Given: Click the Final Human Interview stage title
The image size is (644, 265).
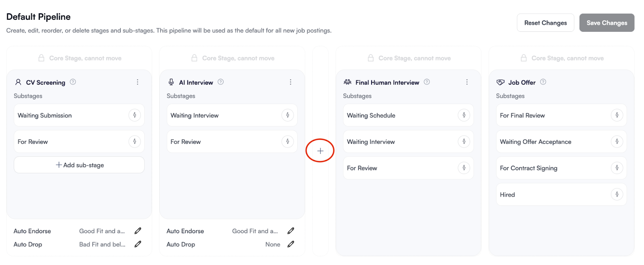Looking at the screenshot, I should (387, 83).
